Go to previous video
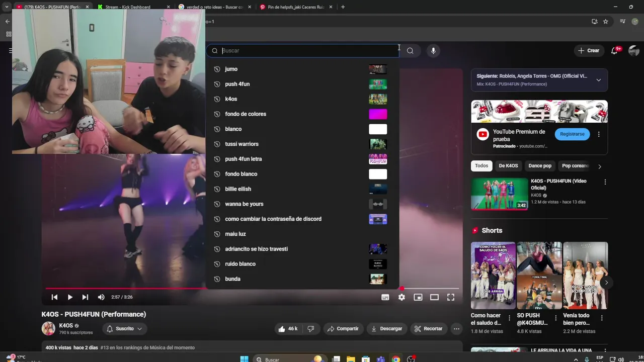Viewport: 644px width, 362px height. tap(54, 297)
